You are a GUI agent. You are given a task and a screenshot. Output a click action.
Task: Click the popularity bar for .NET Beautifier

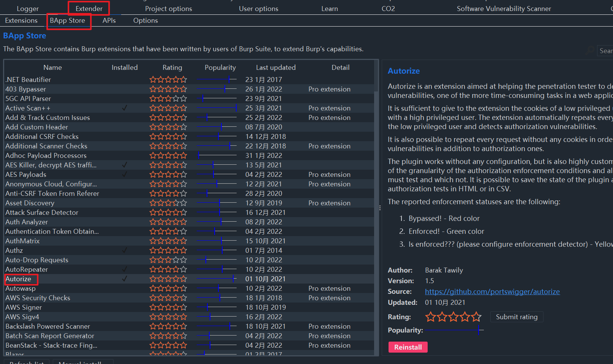(x=216, y=79)
